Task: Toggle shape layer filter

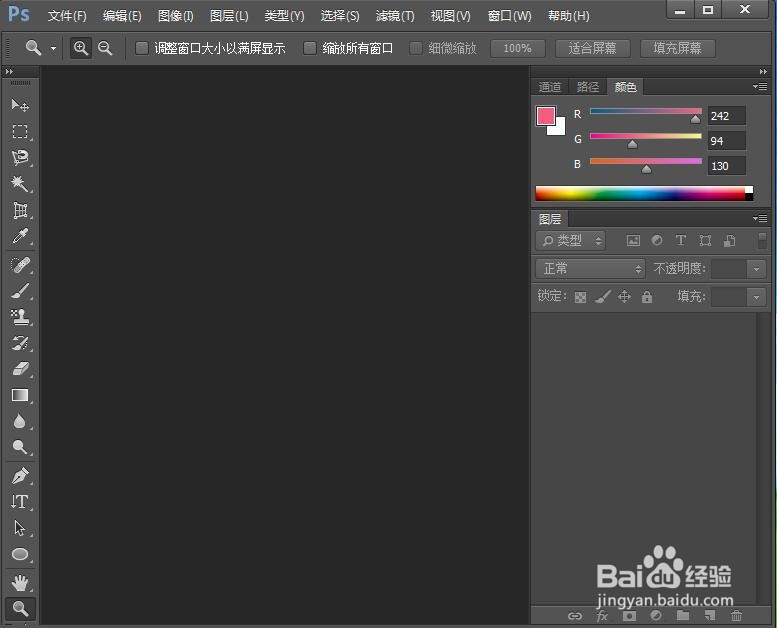Action: (x=705, y=241)
